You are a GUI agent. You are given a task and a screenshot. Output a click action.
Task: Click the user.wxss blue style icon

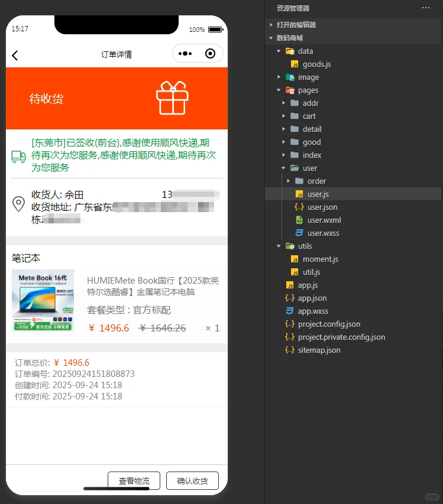click(x=299, y=233)
